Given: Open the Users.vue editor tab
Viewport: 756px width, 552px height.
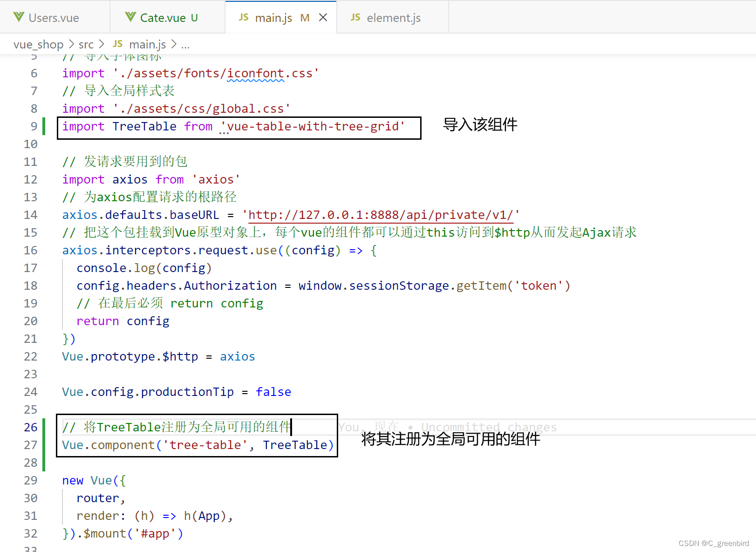Looking at the screenshot, I should pos(54,18).
